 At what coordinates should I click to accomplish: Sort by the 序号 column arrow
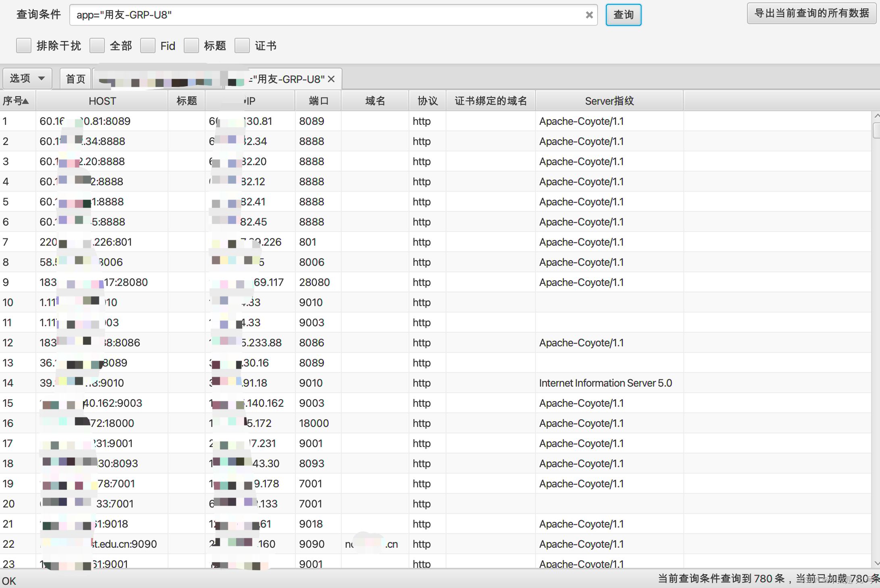[x=26, y=101]
